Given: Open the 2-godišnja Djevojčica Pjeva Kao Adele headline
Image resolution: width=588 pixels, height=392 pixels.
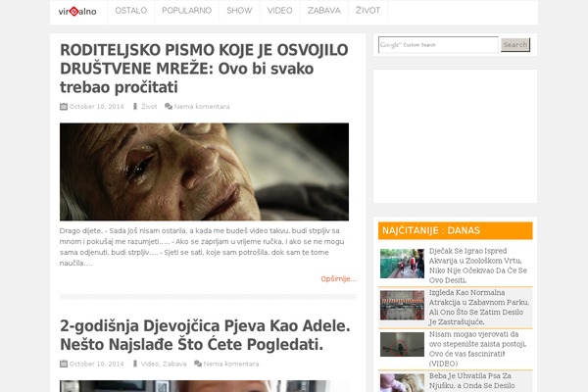Looking at the screenshot, I should click(205, 335).
